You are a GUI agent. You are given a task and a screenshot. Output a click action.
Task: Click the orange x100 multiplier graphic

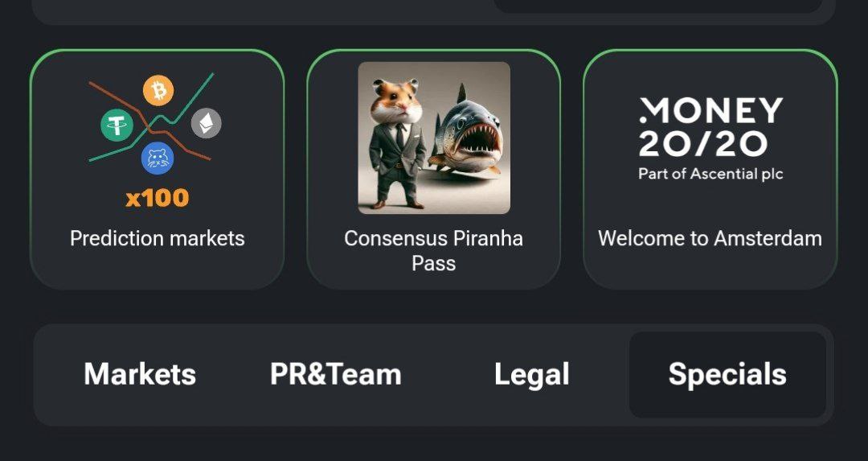coord(158,198)
